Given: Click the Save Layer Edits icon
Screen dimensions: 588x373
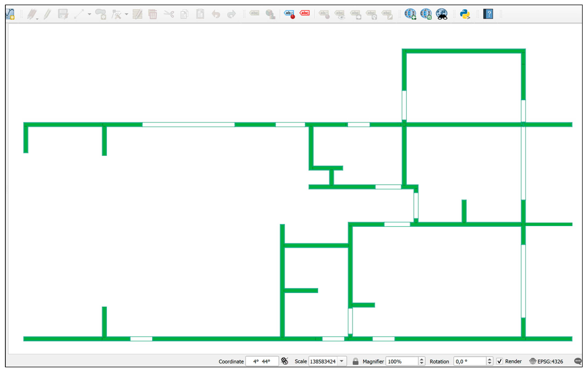Looking at the screenshot, I should click(x=63, y=14).
